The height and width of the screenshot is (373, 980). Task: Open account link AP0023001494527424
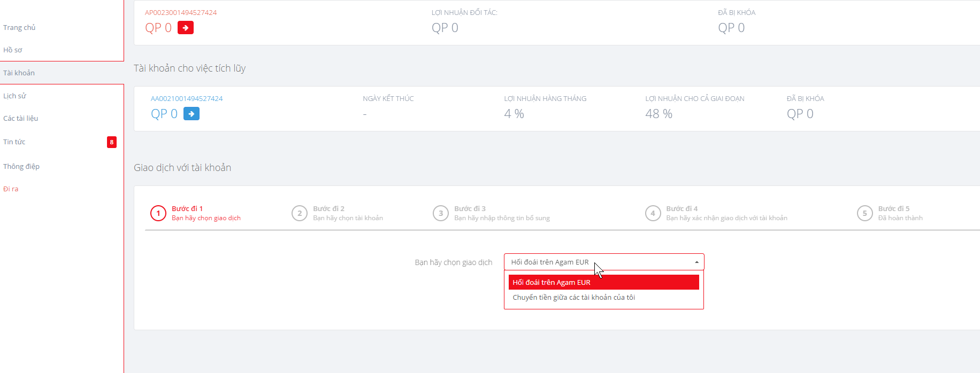click(x=181, y=12)
